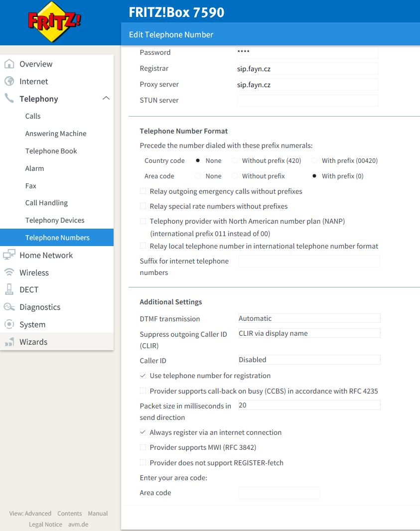Open Packet size 20 dropdown

coord(309,405)
